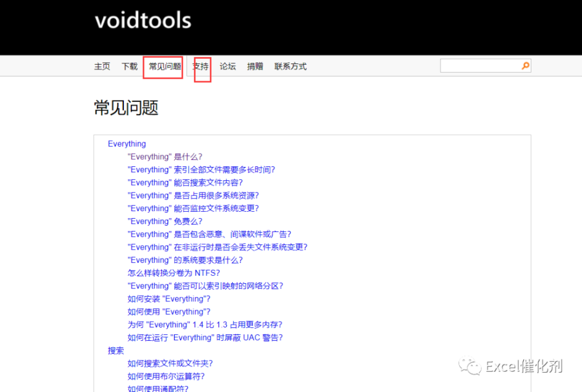Open '如何使用 "Everything"?' link
The image size is (582, 392).
click(x=169, y=312)
